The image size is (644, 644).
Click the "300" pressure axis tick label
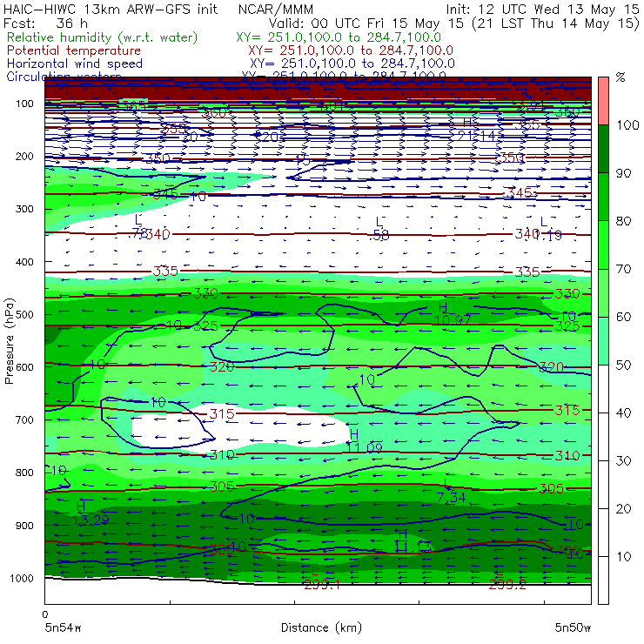[24, 209]
